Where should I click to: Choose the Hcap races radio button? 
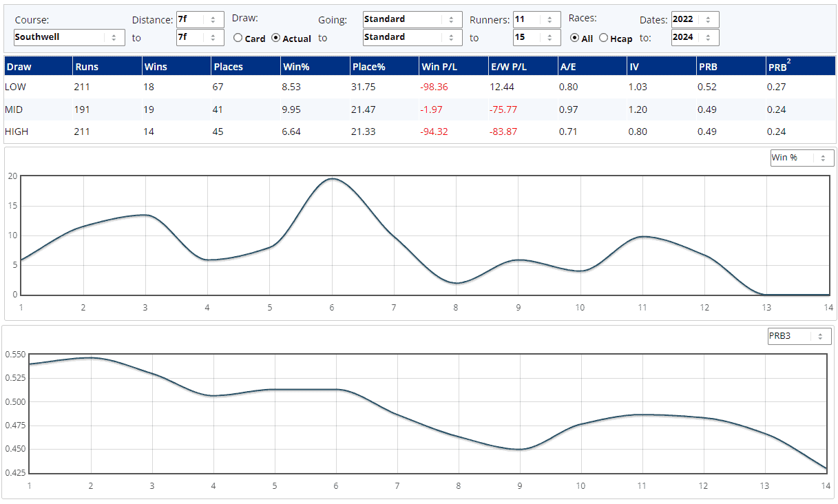(604, 39)
